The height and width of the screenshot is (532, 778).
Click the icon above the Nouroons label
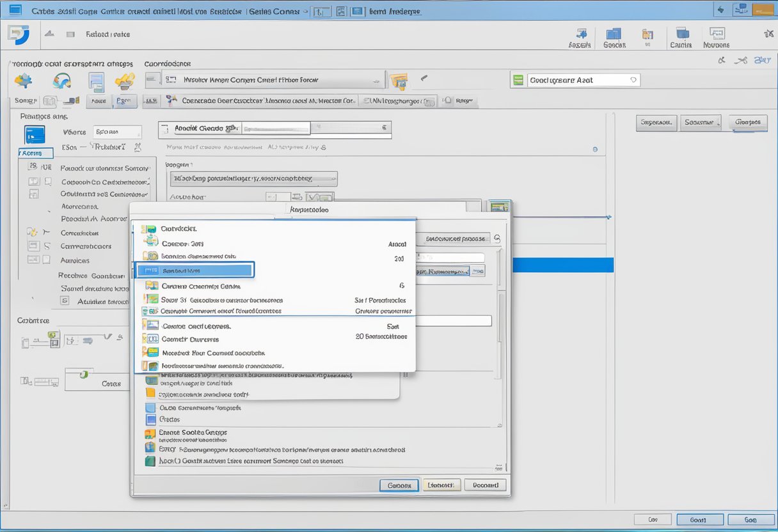pyautogui.click(x=717, y=34)
